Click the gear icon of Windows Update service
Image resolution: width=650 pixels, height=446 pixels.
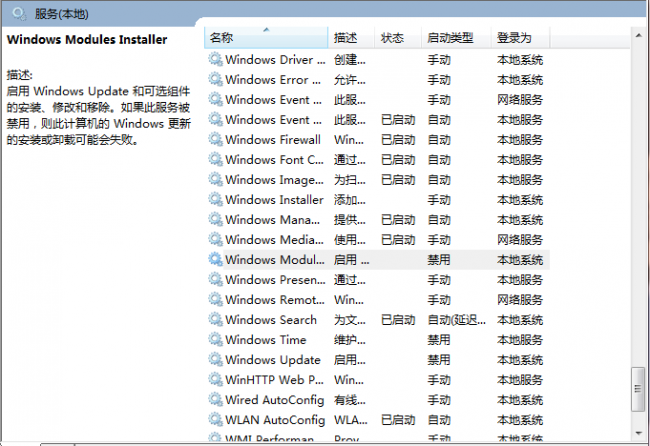(x=215, y=359)
